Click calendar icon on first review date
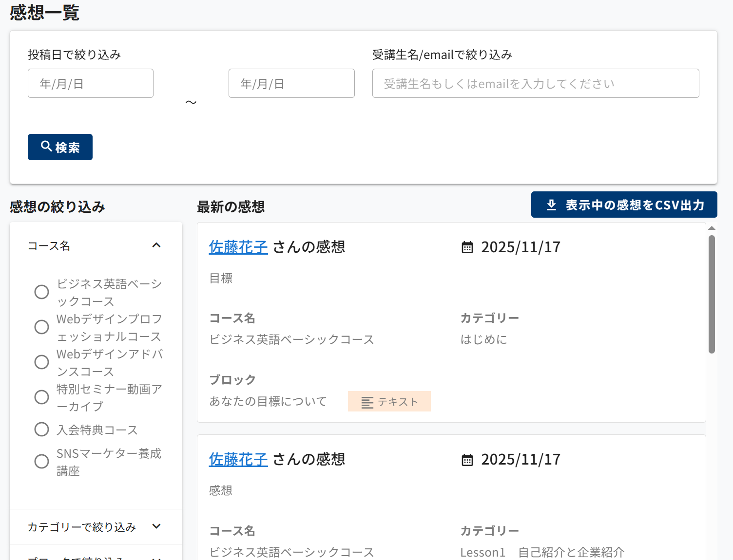 [x=467, y=247]
